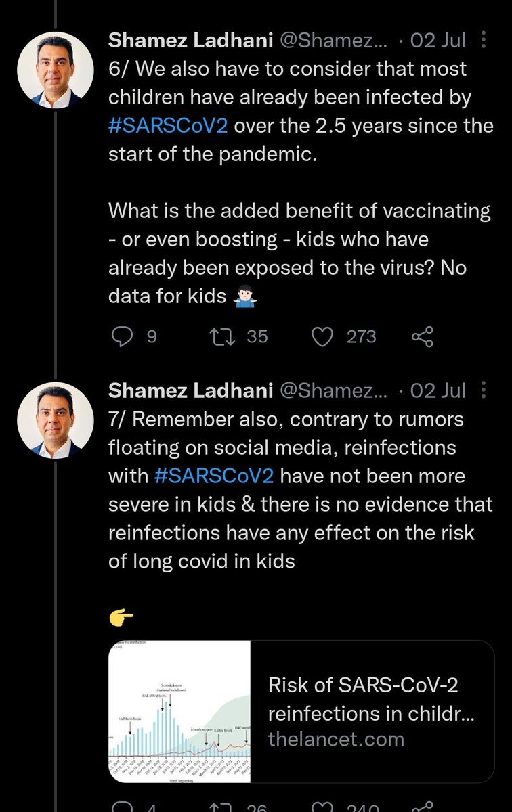Open tweet 7/ text about long covid

292,490
